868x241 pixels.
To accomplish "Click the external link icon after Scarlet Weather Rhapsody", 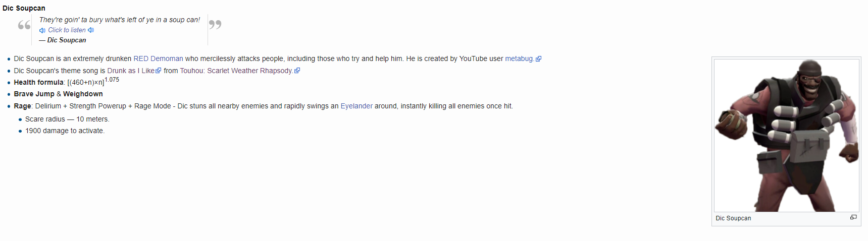I will pos(297,71).
